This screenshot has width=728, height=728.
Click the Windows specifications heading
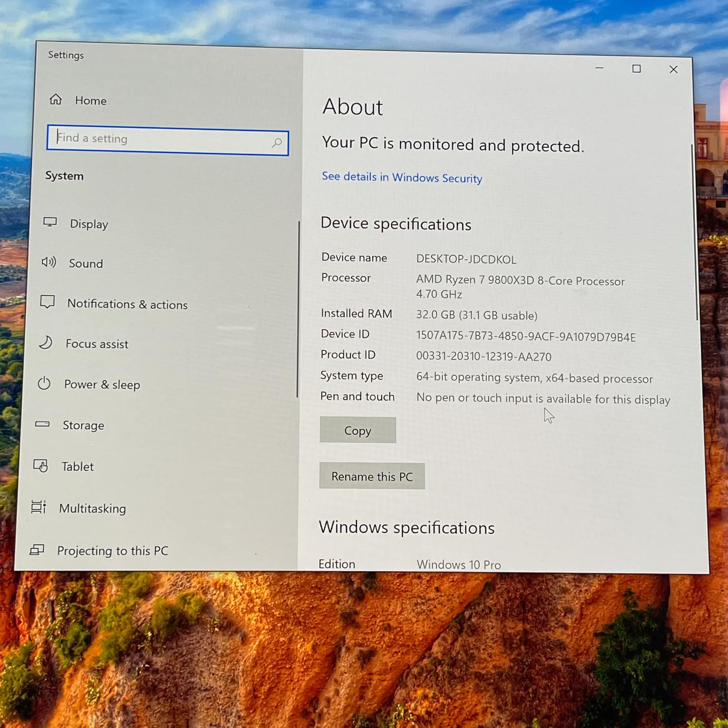(407, 528)
